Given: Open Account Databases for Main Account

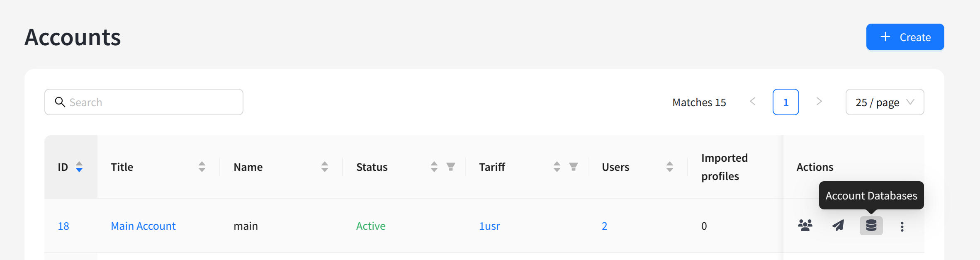Looking at the screenshot, I should 871,226.
